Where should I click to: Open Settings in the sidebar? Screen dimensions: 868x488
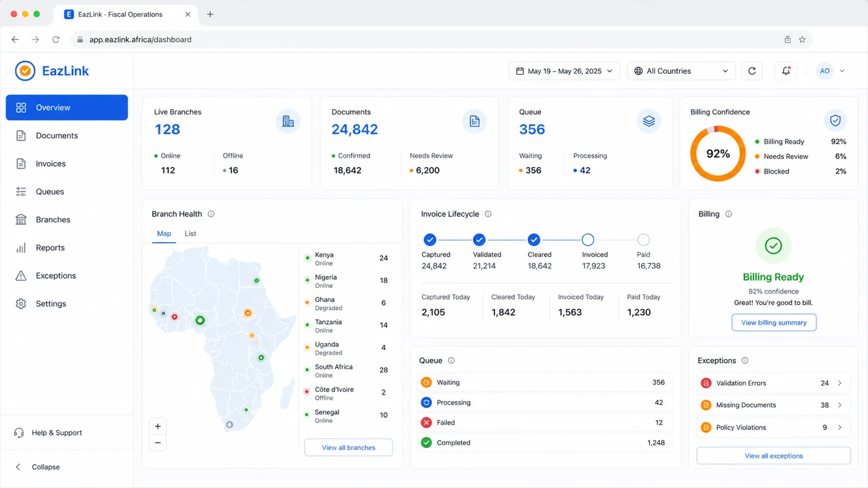click(x=67, y=304)
